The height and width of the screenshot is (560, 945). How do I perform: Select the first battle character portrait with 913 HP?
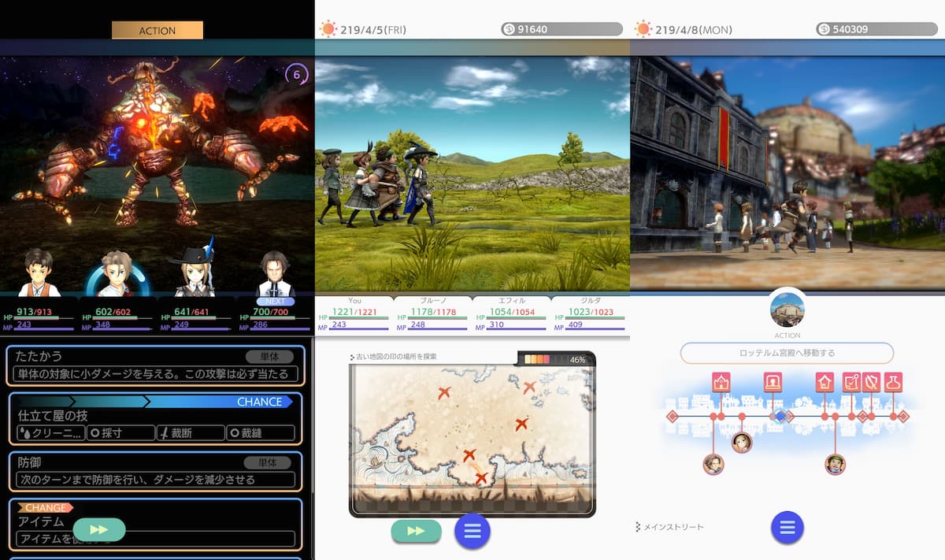point(39,272)
